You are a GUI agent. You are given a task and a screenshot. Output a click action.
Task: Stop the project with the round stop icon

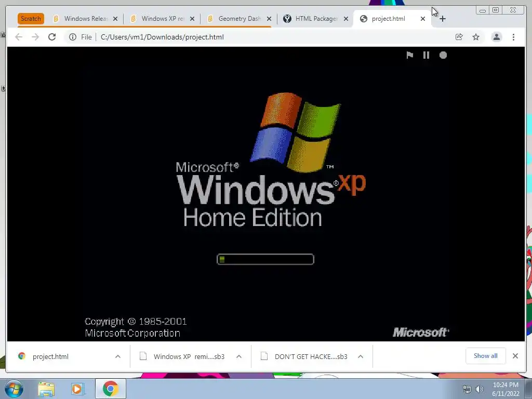click(443, 55)
